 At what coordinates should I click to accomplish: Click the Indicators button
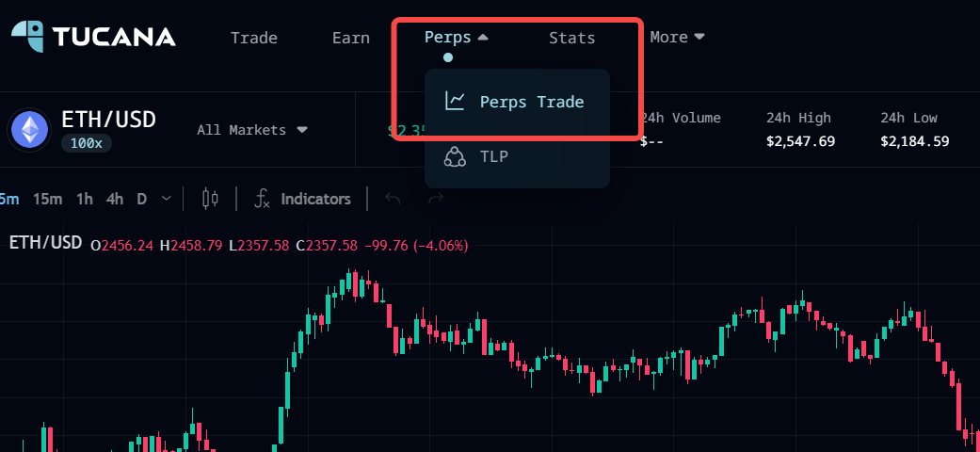click(315, 199)
